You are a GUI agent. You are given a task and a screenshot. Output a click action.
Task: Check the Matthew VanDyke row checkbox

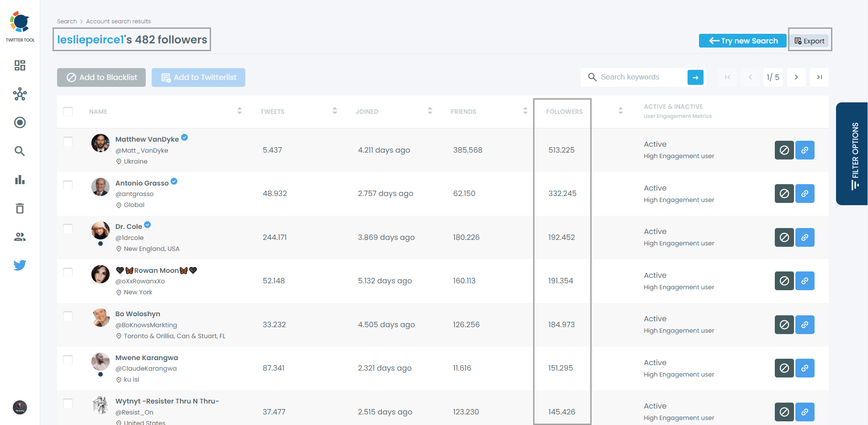tap(68, 142)
